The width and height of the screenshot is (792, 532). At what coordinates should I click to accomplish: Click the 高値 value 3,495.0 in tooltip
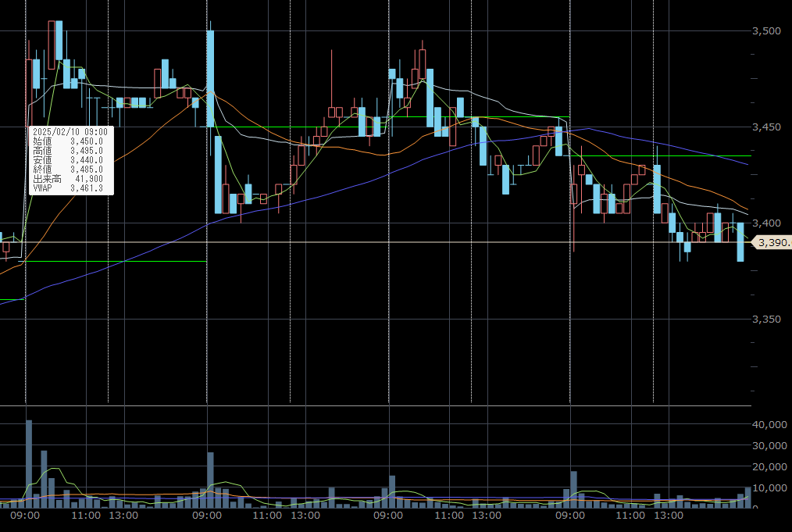coord(87,151)
